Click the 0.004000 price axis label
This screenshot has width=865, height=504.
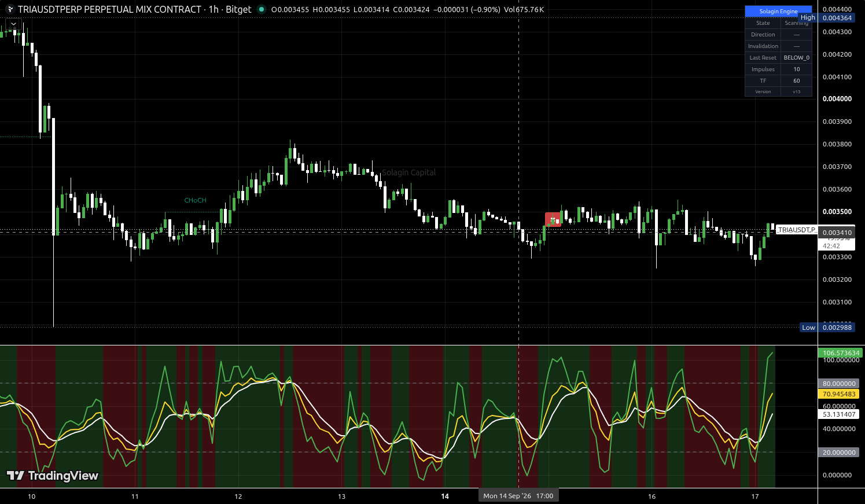click(x=837, y=99)
